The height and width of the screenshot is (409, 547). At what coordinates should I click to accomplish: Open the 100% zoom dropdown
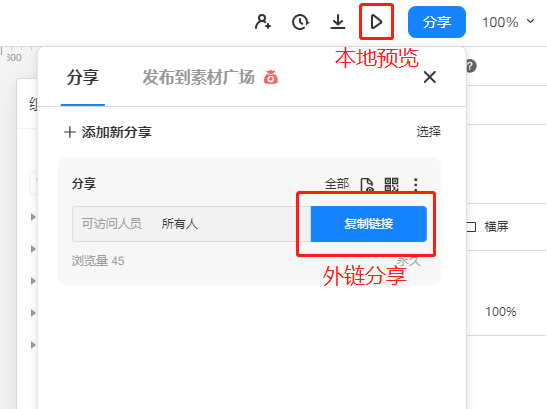(508, 22)
